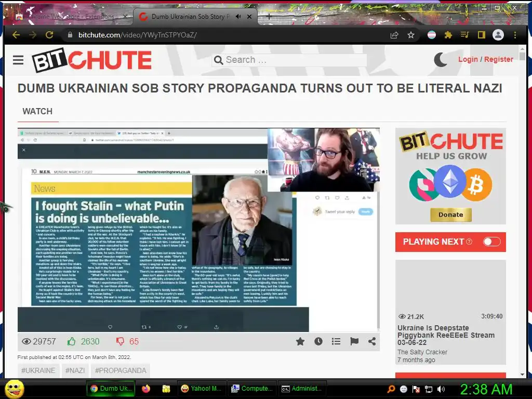This screenshot has width=532, height=399.
Task: Click the round extension icon beside puzzle
Action: click(x=432, y=35)
